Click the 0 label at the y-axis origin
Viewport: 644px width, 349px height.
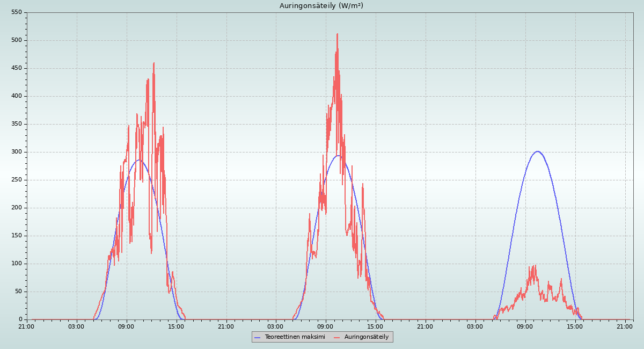click(x=20, y=319)
